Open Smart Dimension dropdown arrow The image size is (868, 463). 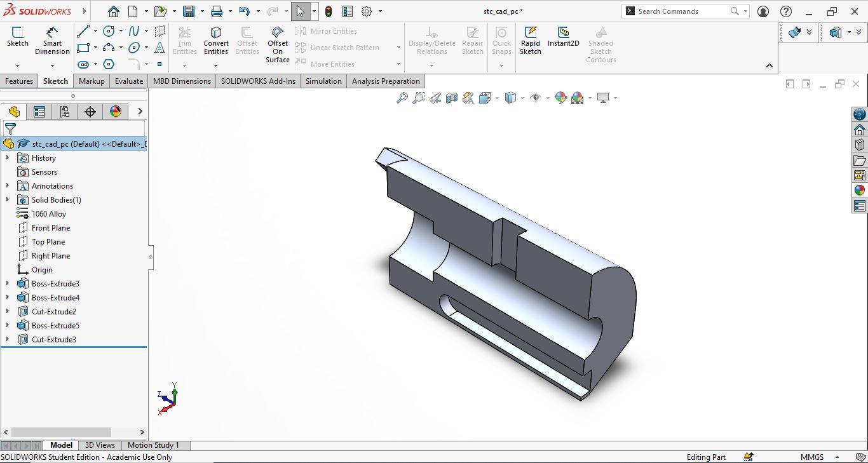tap(52, 65)
